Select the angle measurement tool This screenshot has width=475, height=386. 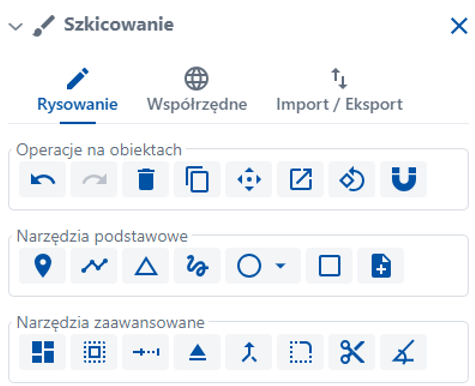coord(404,352)
